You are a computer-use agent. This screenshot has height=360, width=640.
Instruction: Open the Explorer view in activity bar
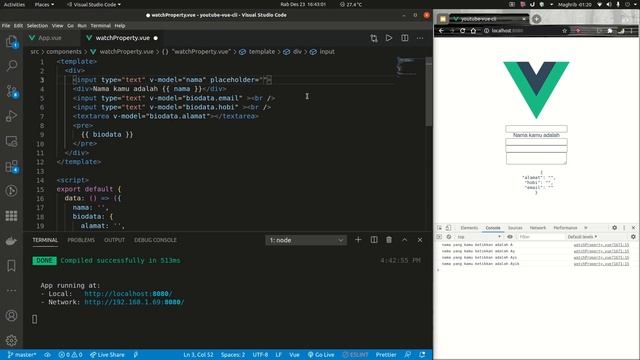coord(11,41)
